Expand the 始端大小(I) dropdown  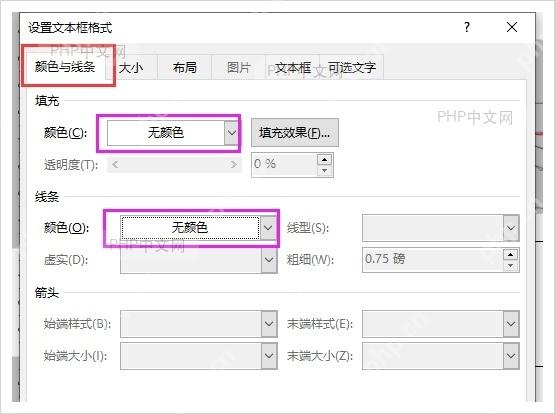[x=269, y=356]
